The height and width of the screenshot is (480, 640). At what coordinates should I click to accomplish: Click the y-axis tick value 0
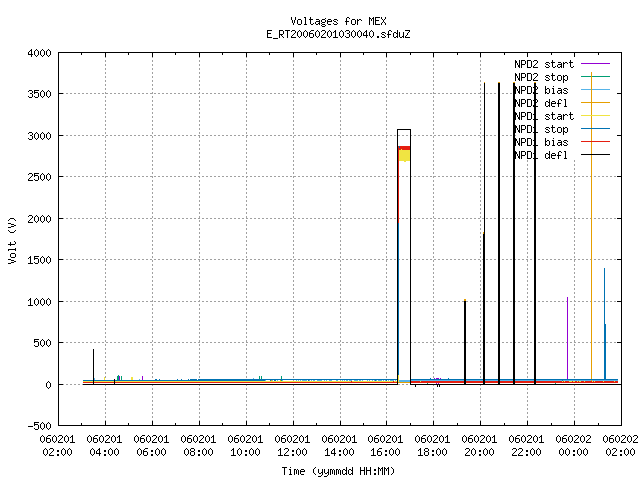pyautogui.click(x=49, y=384)
